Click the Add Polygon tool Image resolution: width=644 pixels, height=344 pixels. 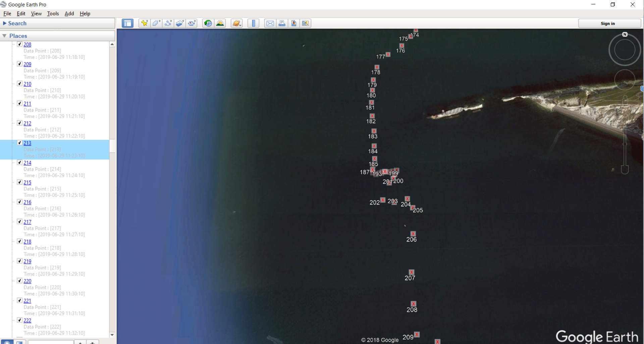tap(156, 23)
